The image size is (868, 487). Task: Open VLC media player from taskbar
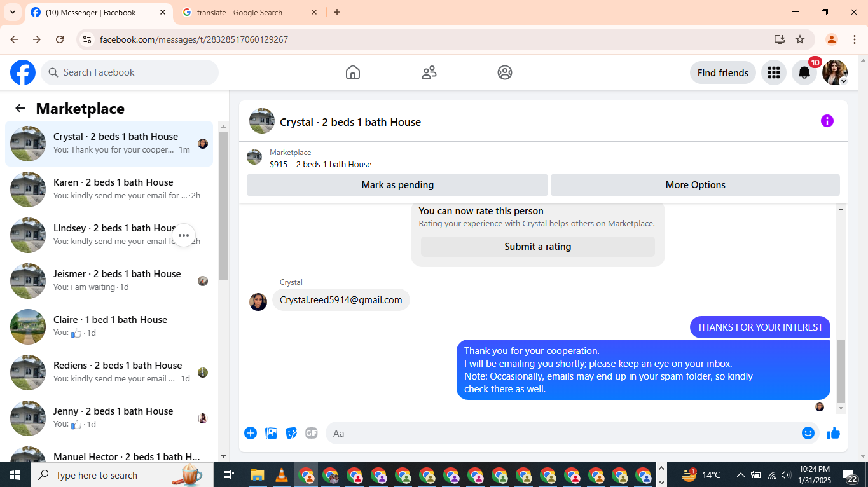point(281,475)
